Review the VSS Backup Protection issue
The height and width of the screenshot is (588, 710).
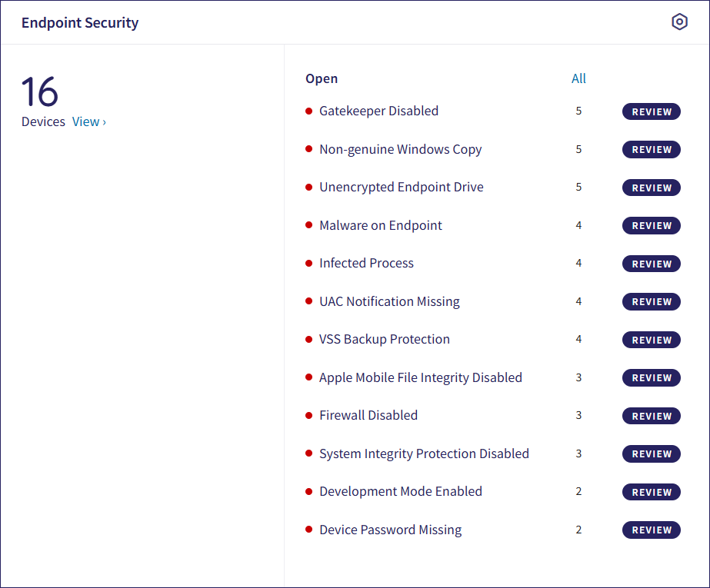(651, 340)
